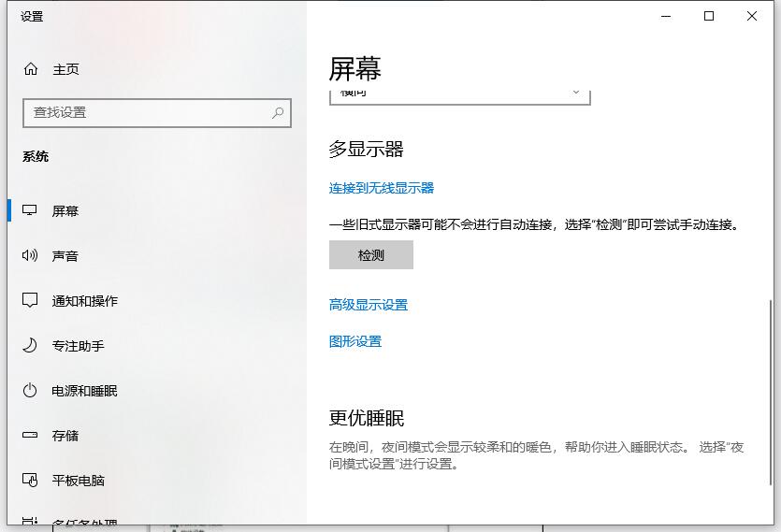This screenshot has width=781, height=532.
Task: Click the search magnifier icon
Action: [278, 112]
